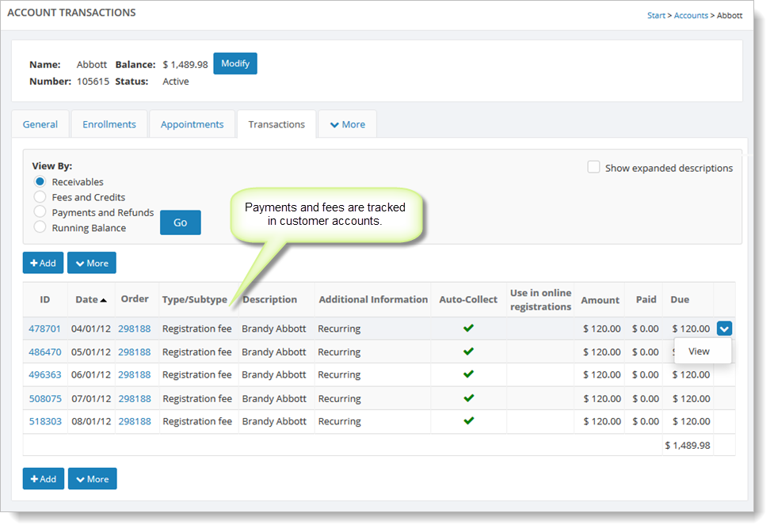Screen dimensions: 774x532
Task: Open the More dropdown above the table
Action: tap(92, 263)
